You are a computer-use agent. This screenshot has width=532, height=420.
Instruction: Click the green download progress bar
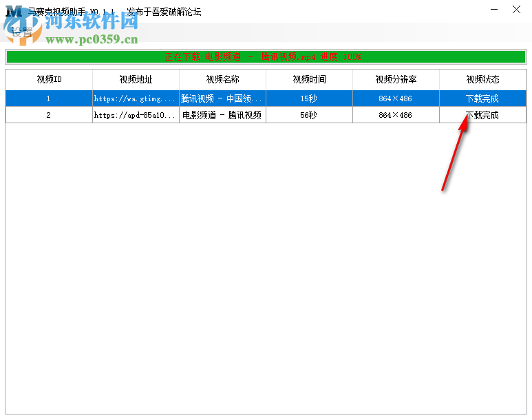(x=266, y=56)
